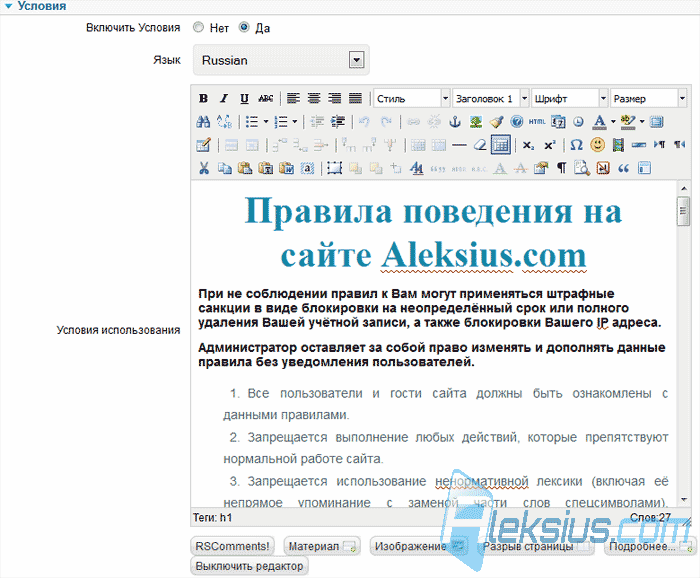Justify the text fully
Viewport: 700px width, 578px height.
(355, 98)
